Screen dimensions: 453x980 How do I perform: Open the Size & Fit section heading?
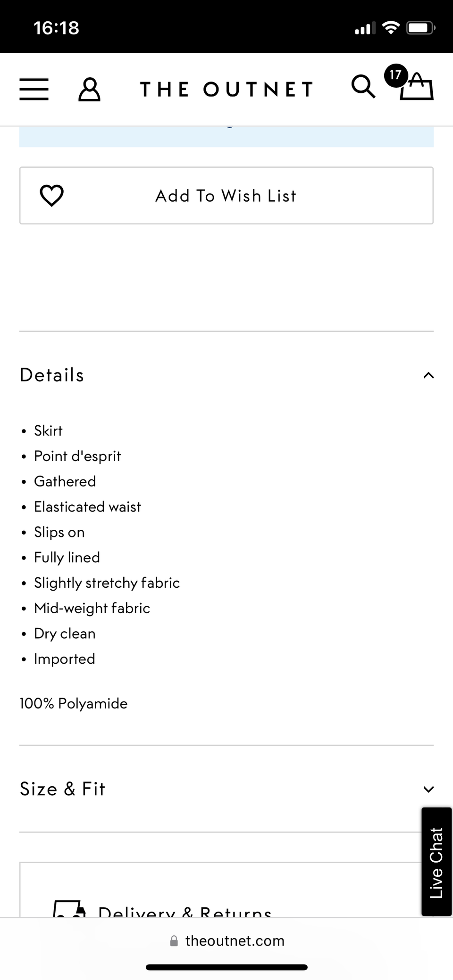pos(62,789)
